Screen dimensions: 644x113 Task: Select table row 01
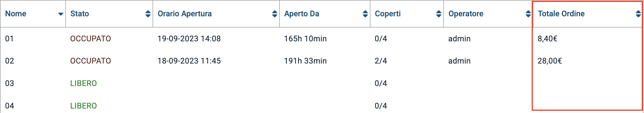pos(10,39)
